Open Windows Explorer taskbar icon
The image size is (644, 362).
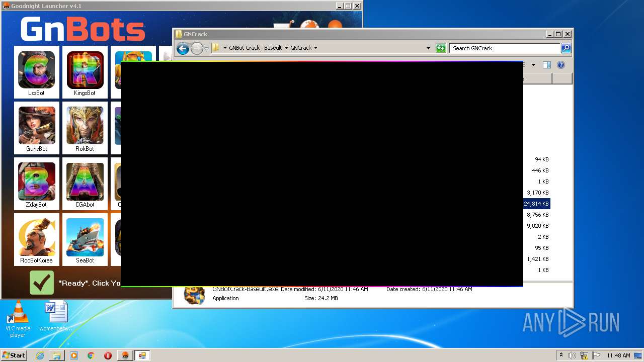click(x=57, y=355)
